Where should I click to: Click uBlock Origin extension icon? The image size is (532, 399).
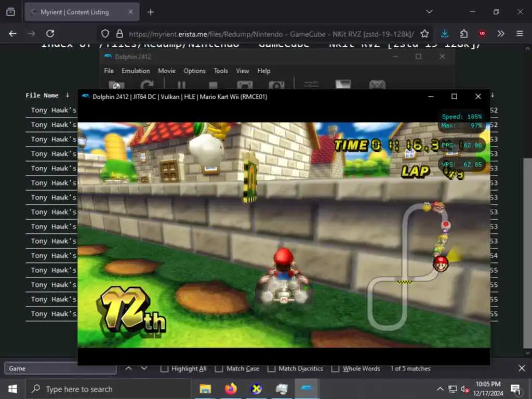[x=482, y=34]
